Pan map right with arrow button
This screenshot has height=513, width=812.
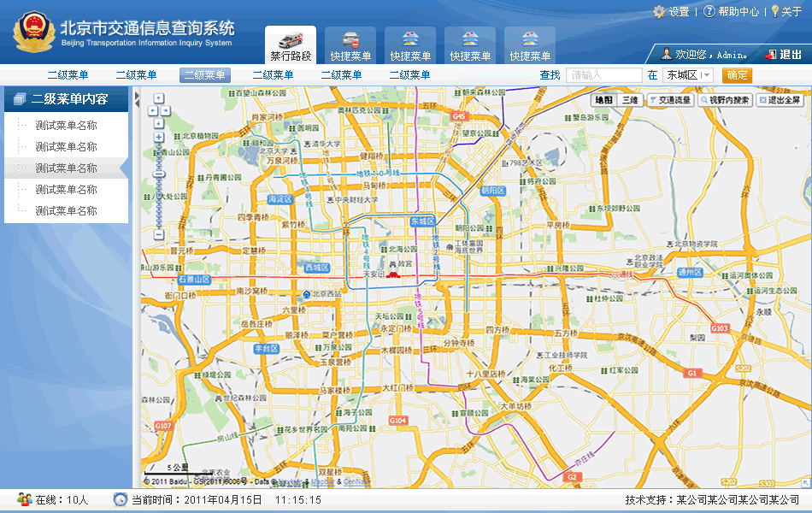point(165,110)
